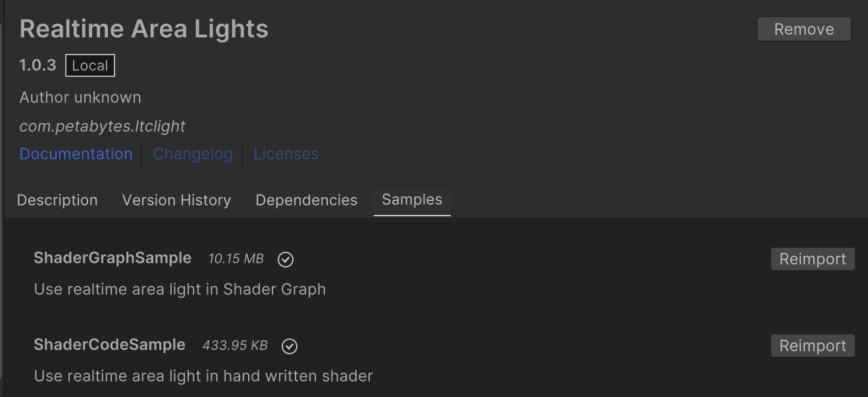
Task: Click the Realtime Area Lights title
Action: point(144,29)
